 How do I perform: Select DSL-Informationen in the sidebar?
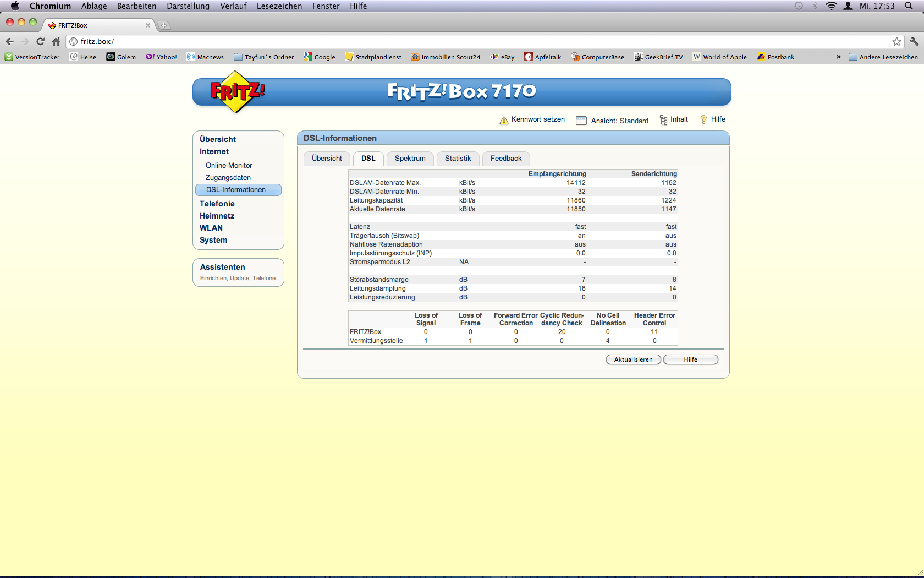click(238, 190)
